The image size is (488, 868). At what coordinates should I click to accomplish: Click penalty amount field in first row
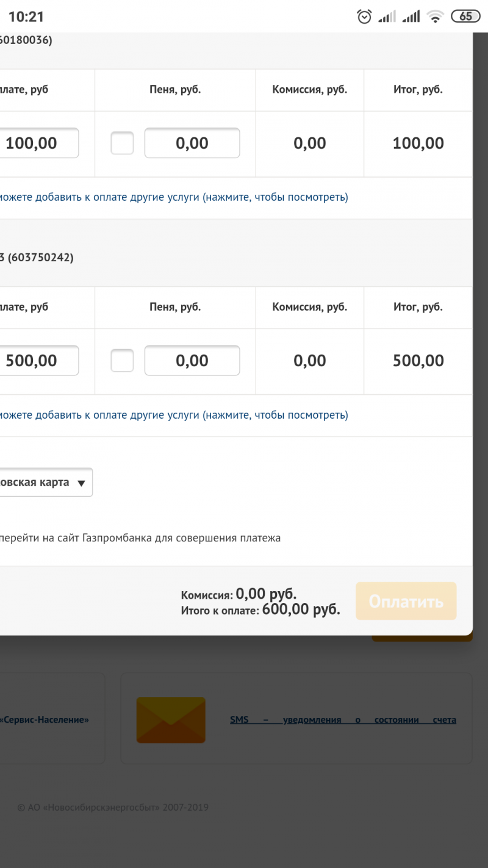coord(192,143)
